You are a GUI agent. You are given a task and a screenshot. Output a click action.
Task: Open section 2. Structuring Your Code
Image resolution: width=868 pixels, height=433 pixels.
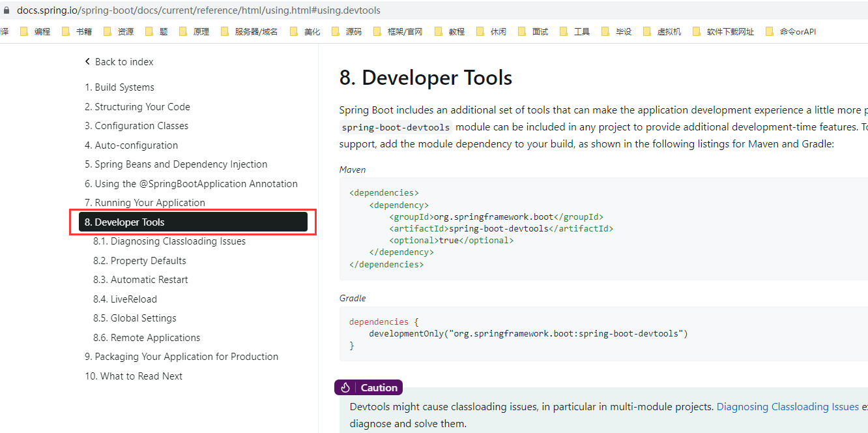[x=137, y=107]
